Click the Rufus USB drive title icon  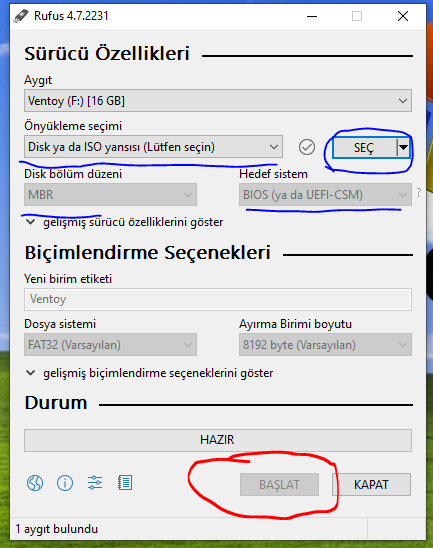[x=21, y=16]
